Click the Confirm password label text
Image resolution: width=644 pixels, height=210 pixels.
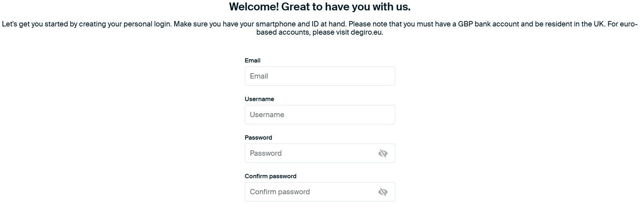coord(270,176)
